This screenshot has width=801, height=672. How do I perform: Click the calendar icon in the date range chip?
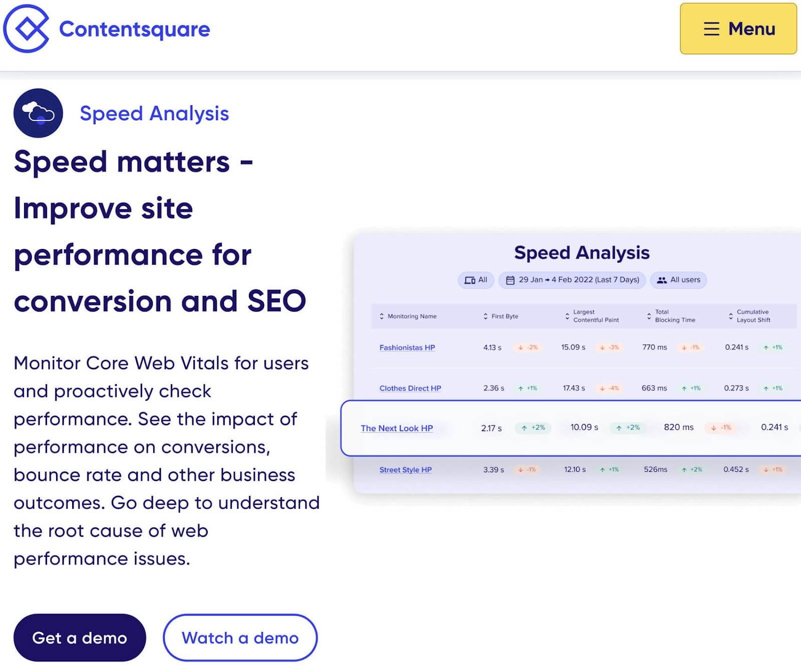point(510,280)
